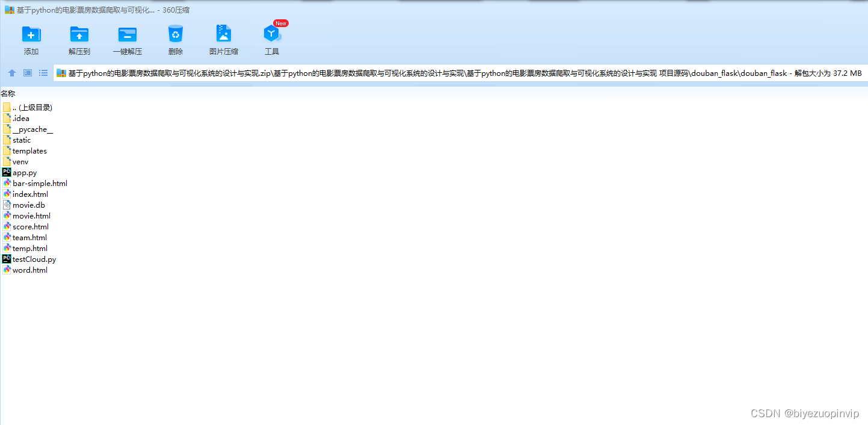Screen dimensions: 868x425
Task: Click the up-arrow to go to parent folder
Action: [x=11, y=73]
